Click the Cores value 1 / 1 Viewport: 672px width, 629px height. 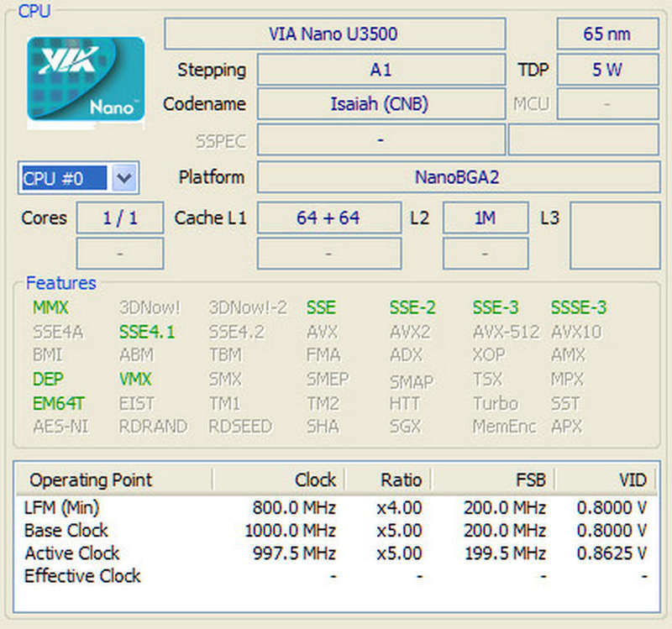(120, 218)
